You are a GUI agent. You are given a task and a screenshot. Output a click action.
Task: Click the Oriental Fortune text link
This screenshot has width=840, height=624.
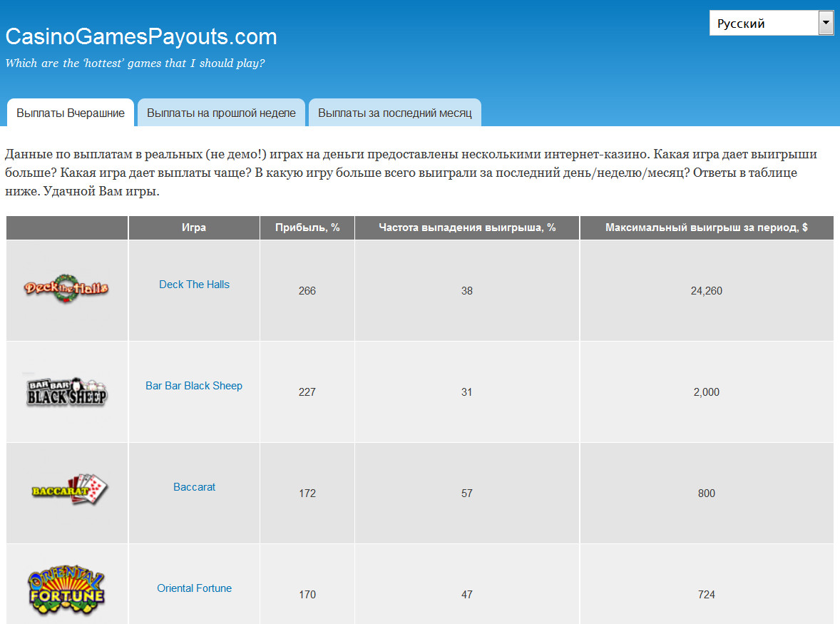coord(194,588)
